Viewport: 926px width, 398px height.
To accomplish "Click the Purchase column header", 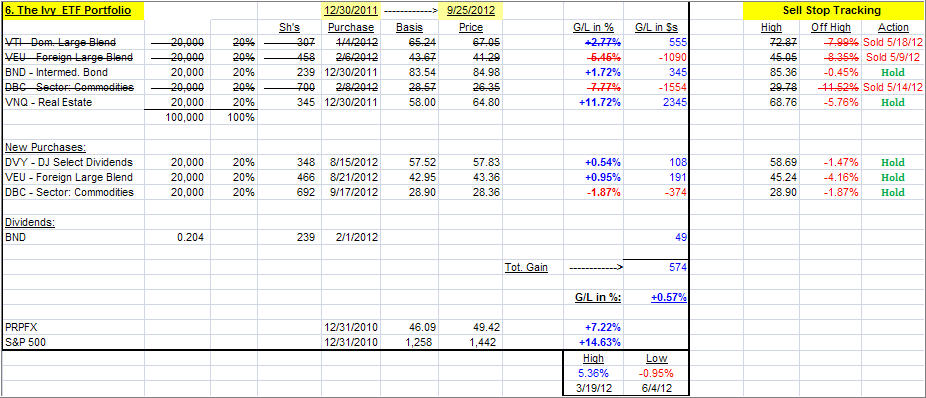I will (351, 27).
